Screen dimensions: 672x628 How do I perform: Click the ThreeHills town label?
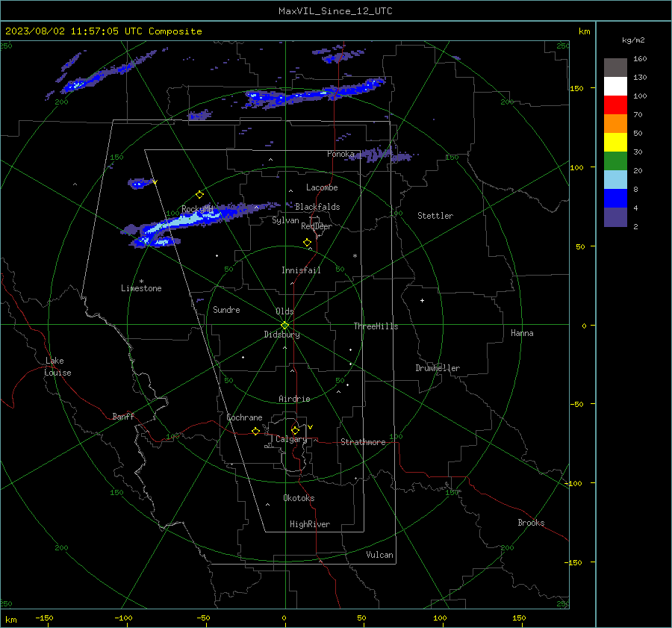[376, 326]
